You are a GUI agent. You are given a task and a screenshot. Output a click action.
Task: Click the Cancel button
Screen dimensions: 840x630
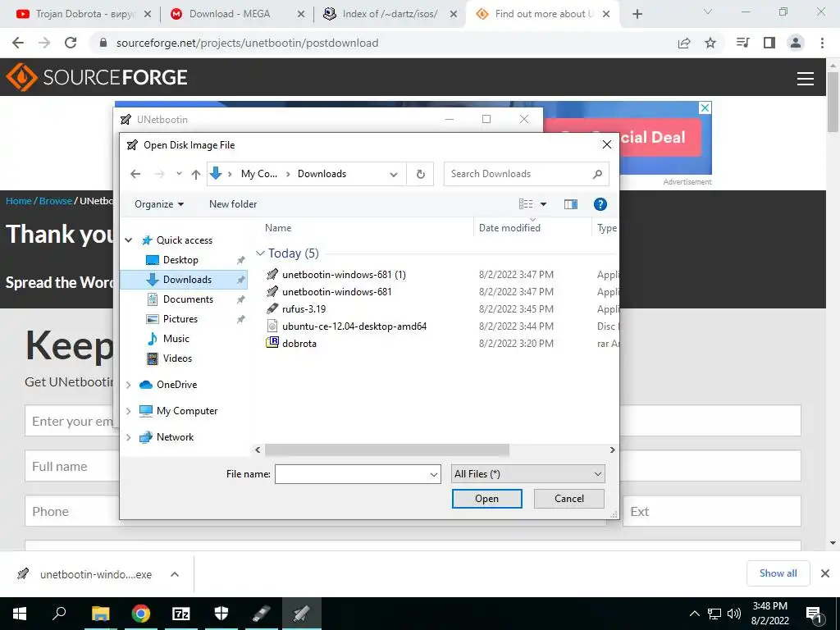(569, 499)
